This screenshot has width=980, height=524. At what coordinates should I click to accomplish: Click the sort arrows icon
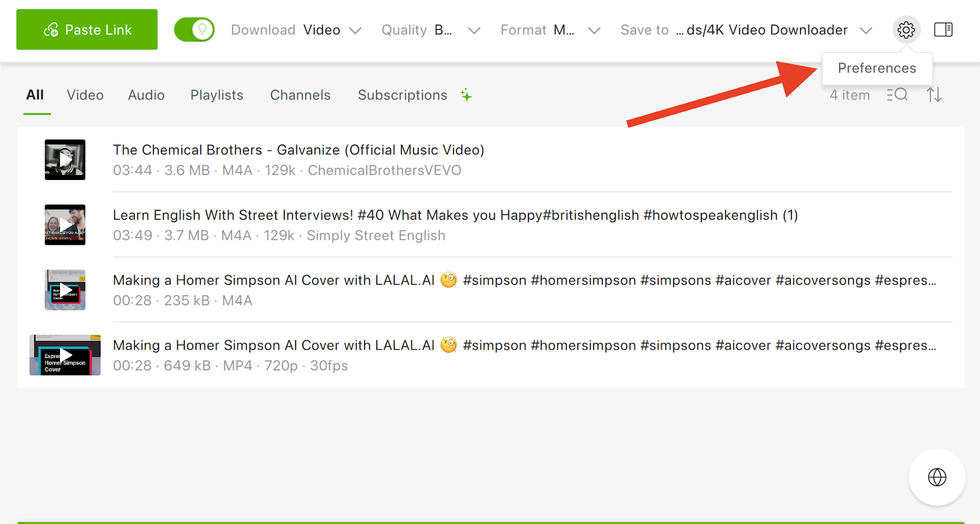(x=934, y=95)
